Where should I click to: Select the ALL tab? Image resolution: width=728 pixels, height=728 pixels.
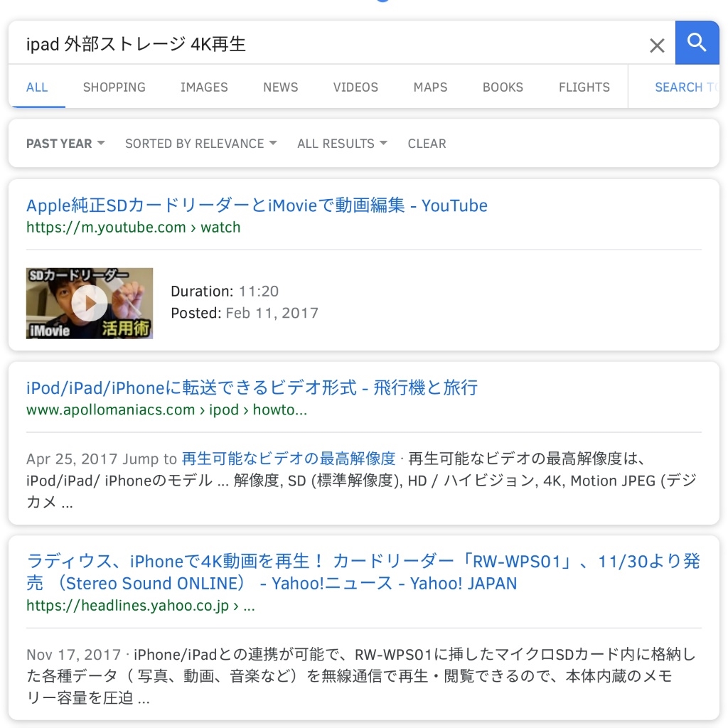37,87
